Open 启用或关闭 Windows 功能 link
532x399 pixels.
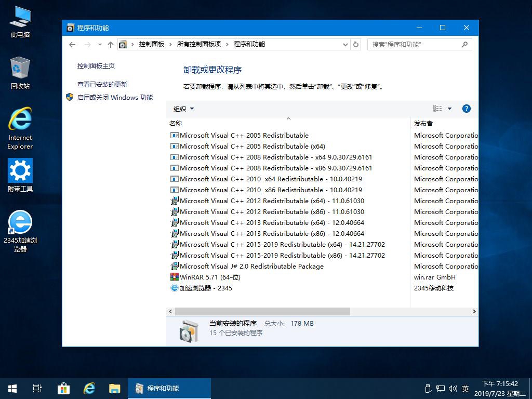[x=115, y=98]
